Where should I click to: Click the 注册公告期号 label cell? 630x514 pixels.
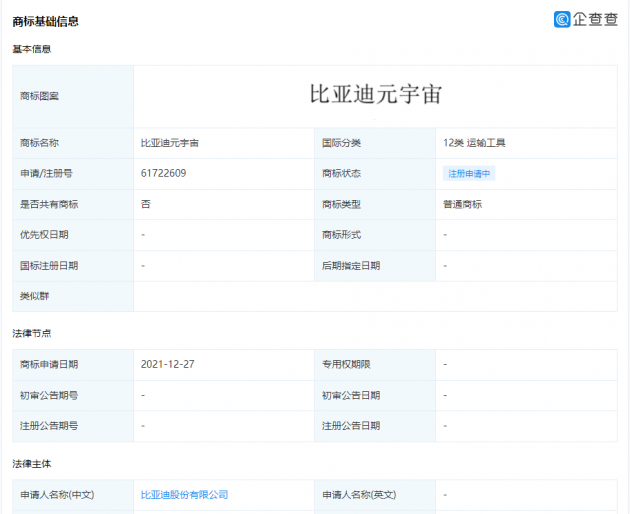tap(73, 426)
